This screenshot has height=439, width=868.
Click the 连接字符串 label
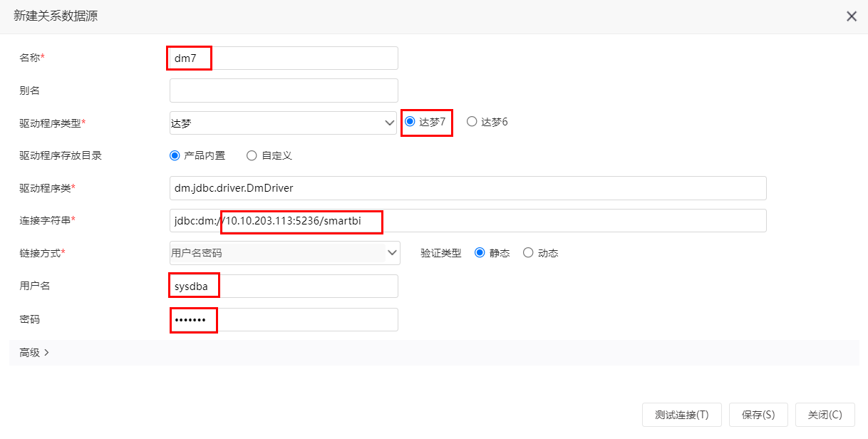coord(47,221)
